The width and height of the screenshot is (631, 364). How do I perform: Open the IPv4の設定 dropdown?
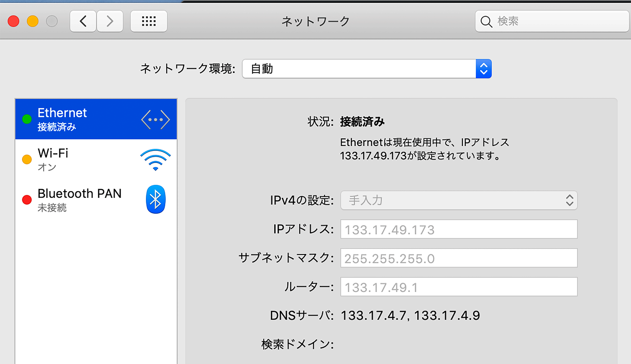tap(459, 200)
